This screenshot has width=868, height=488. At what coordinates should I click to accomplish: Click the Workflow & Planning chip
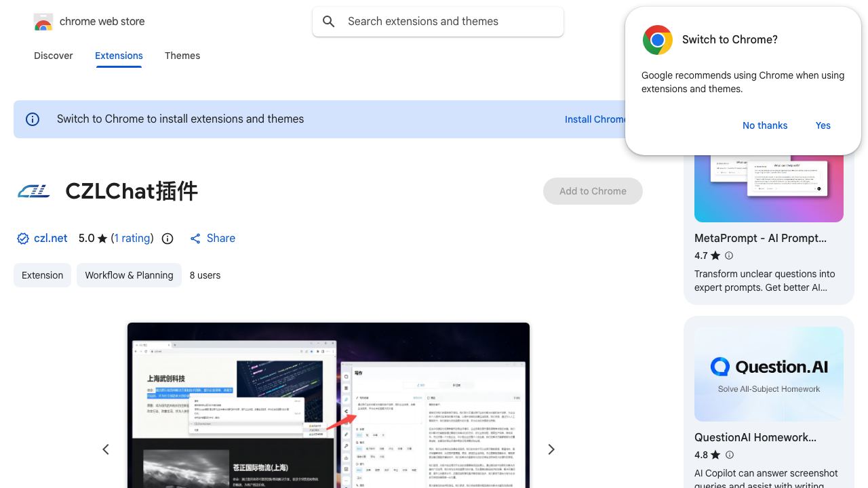pyautogui.click(x=129, y=275)
